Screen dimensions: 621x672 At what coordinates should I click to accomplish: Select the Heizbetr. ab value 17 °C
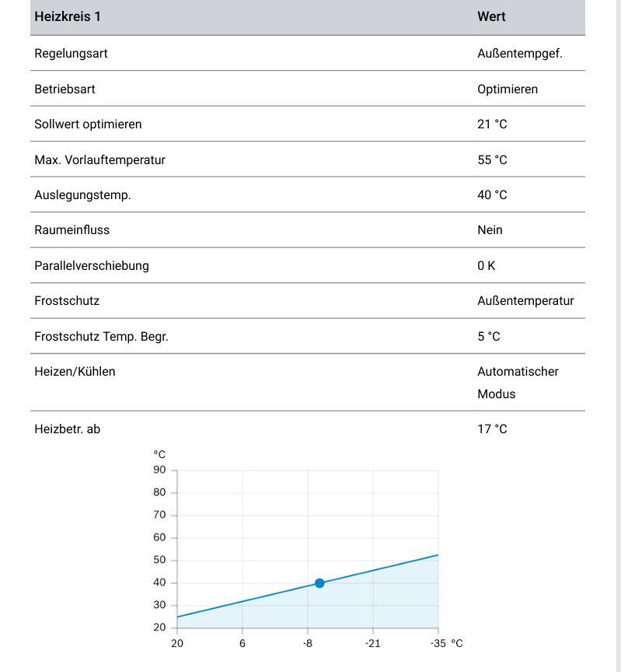pos(492,429)
